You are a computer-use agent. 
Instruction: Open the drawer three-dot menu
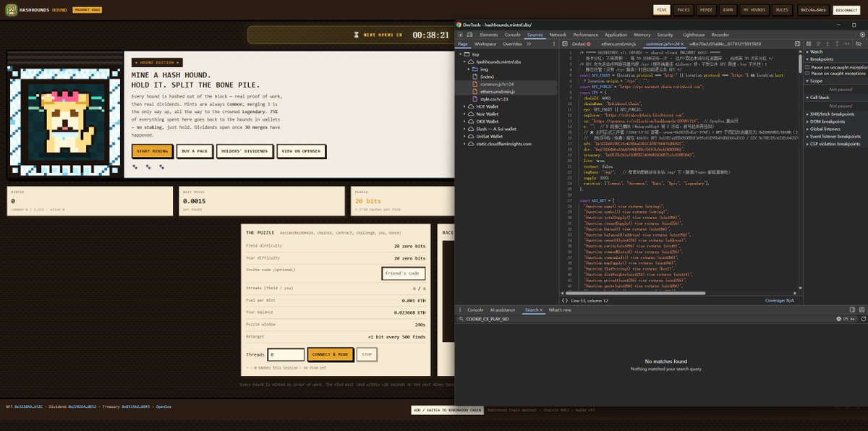pos(460,310)
